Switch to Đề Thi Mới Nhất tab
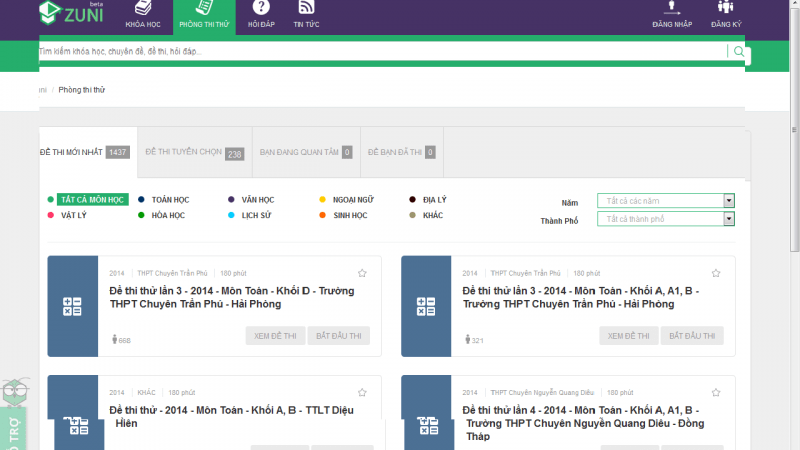 click(x=88, y=152)
